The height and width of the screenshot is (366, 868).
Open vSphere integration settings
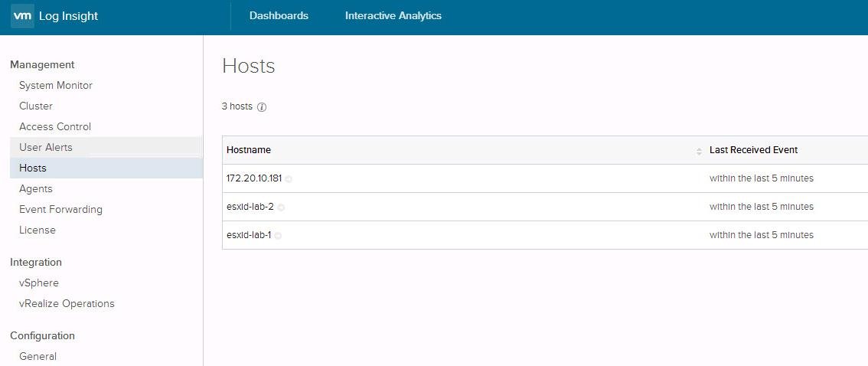39,283
